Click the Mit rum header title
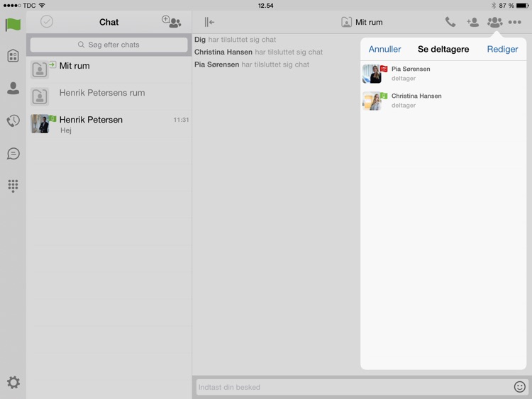This screenshot has width=532, height=399. tap(369, 22)
